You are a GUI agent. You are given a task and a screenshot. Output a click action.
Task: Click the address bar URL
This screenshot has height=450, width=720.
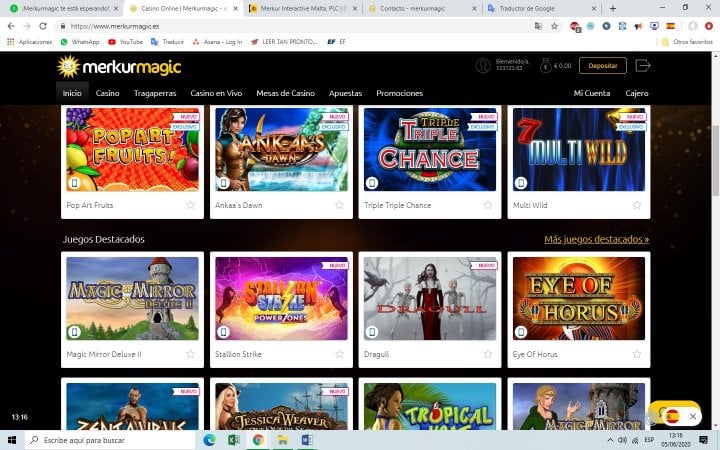pyautogui.click(x=115, y=26)
